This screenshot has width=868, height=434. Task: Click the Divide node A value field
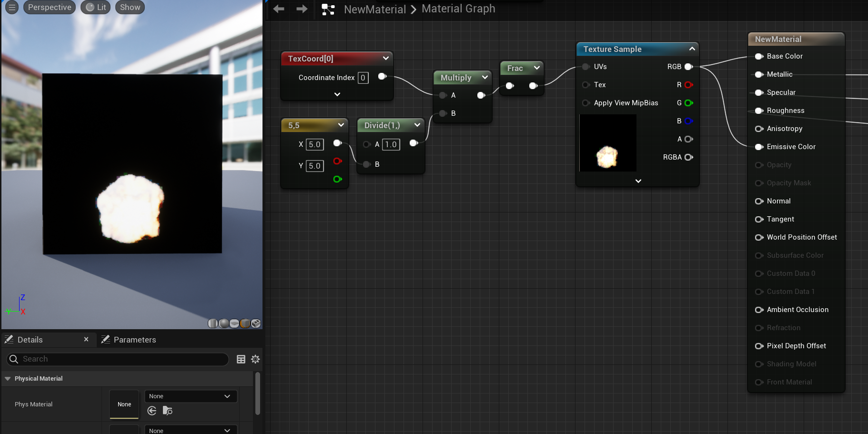point(391,144)
